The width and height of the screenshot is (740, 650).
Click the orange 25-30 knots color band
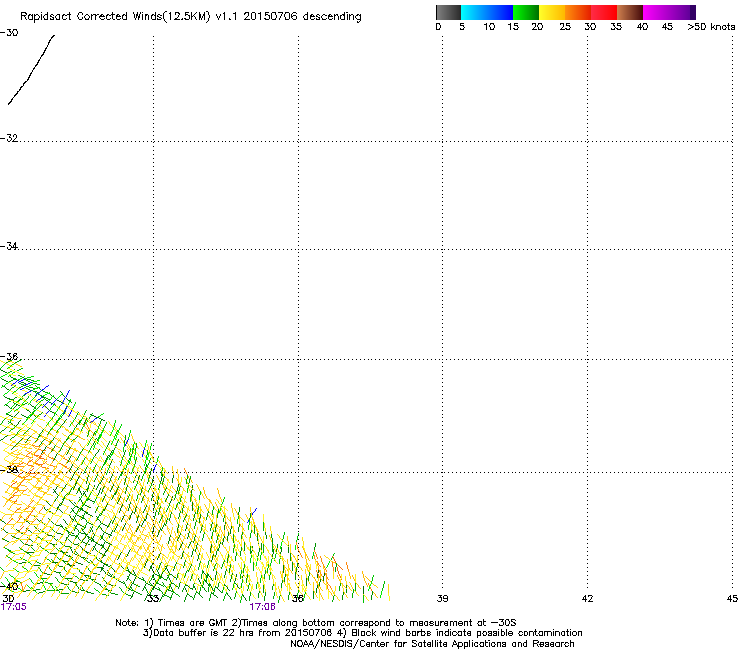(578, 12)
